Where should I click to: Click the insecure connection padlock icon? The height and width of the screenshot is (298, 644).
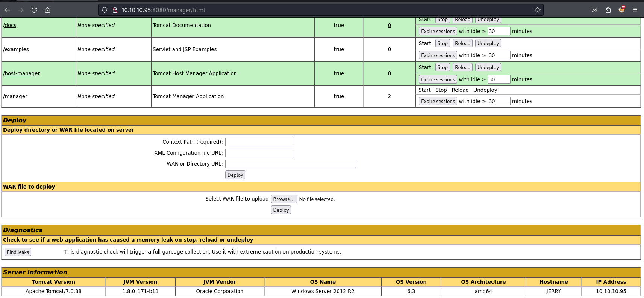(115, 10)
